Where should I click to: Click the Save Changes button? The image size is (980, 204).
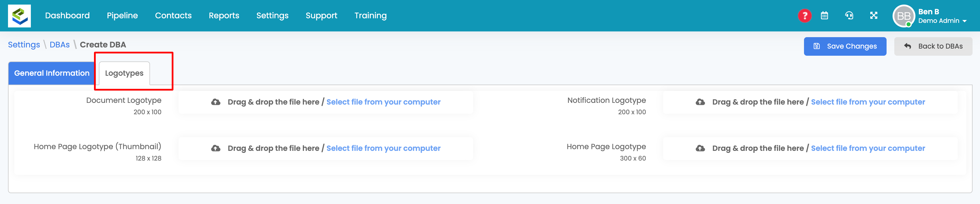(x=845, y=47)
